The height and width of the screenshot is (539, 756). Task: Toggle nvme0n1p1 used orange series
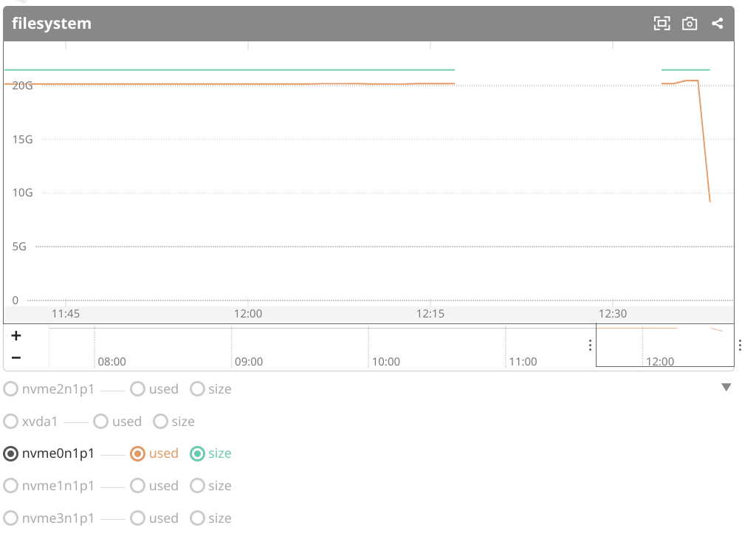pos(137,453)
